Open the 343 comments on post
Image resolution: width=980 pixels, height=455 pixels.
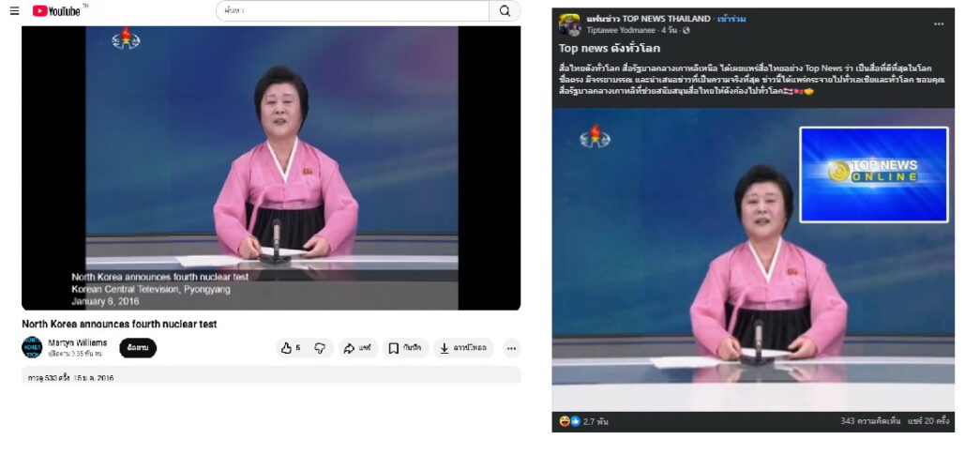870,421
